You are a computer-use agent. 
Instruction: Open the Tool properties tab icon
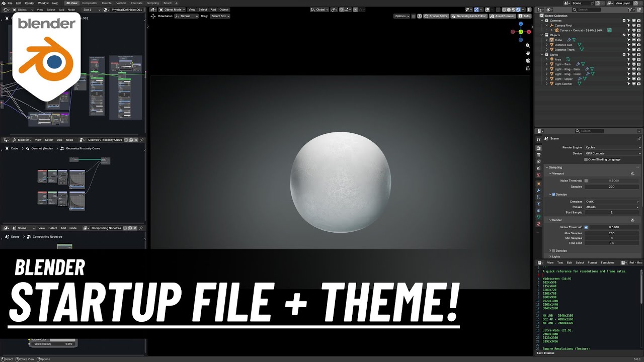tap(538, 139)
